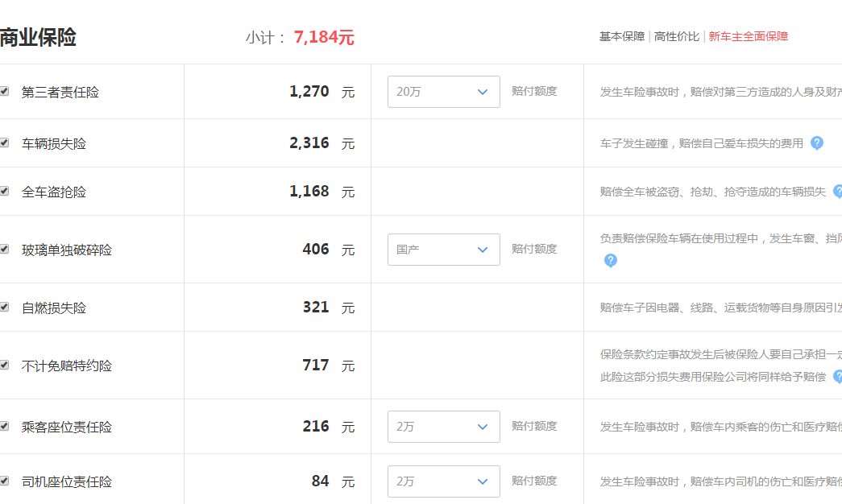
Task: Click the 321 price value
Action: (x=316, y=308)
